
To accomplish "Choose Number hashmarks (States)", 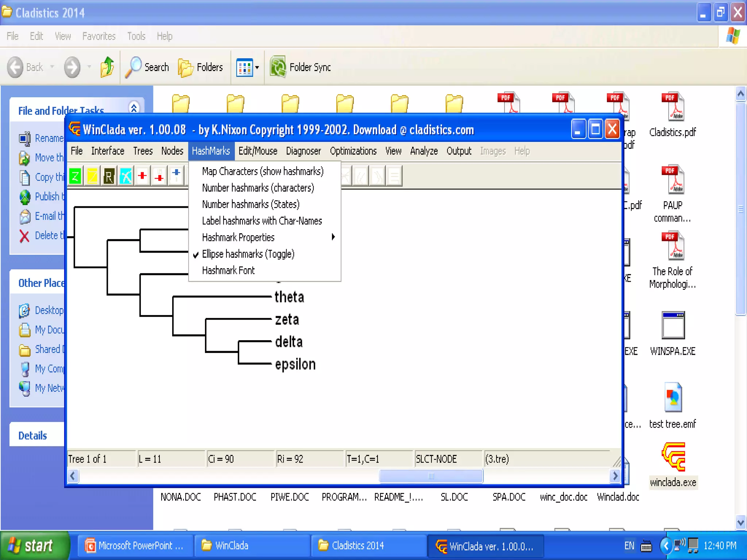I will tap(251, 204).
